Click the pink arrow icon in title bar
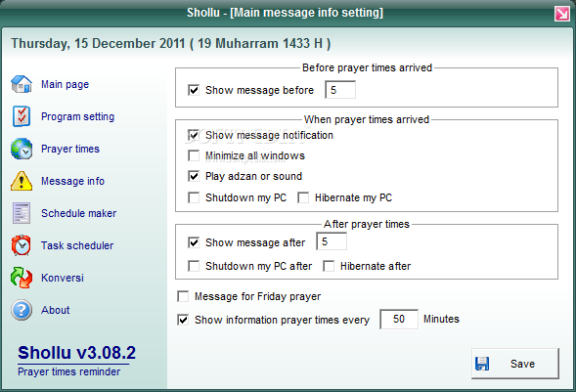Screen dimensions: 576x392 [x=561, y=14]
